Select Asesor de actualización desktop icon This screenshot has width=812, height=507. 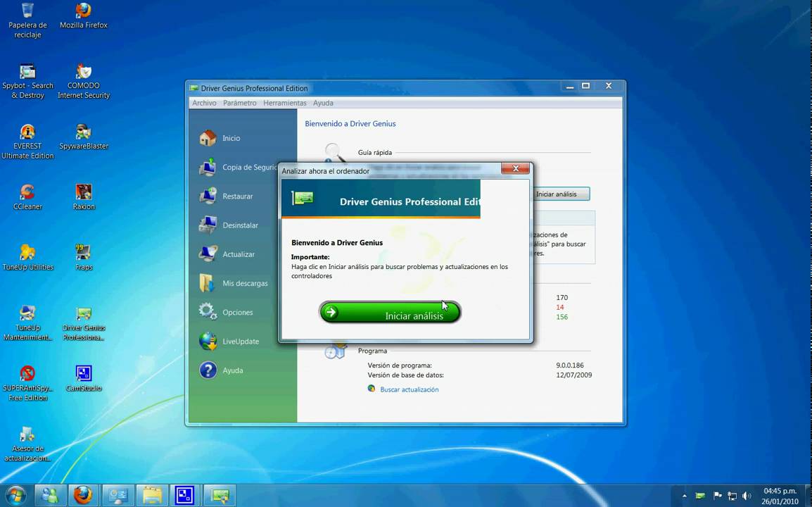coord(27,444)
